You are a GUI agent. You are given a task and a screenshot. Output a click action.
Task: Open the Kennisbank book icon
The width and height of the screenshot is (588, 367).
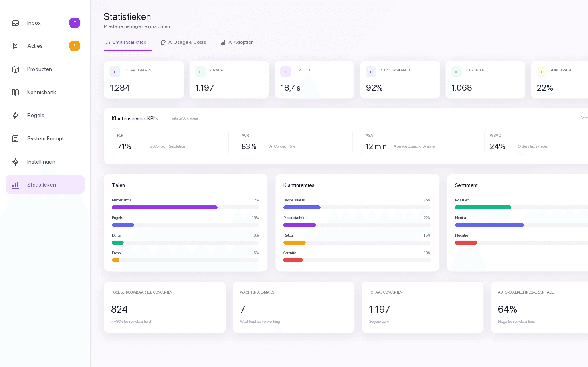(16, 93)
